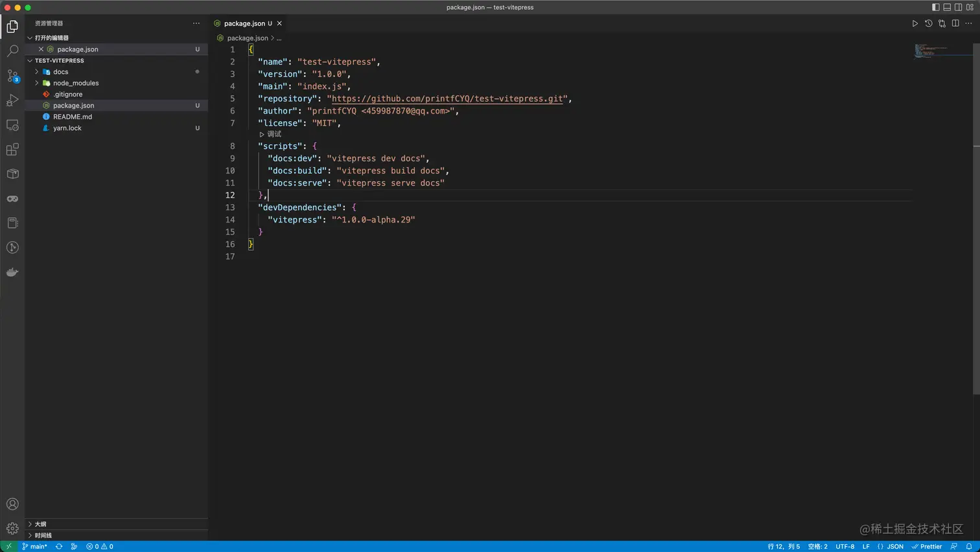The width and height of the screenshot is (980, 552).
Task: Open Source Control view with 3 badge
Action: 12,75
